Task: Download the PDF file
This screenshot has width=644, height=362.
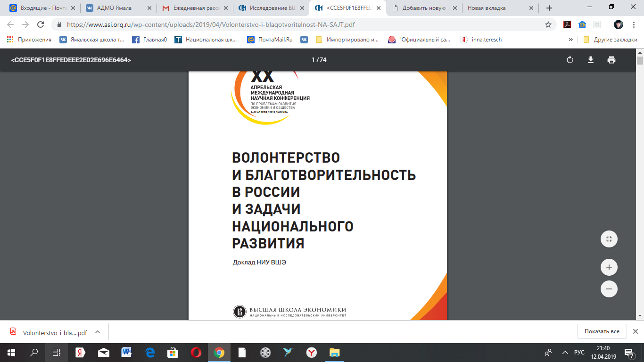Action: (x=590, y=60)
